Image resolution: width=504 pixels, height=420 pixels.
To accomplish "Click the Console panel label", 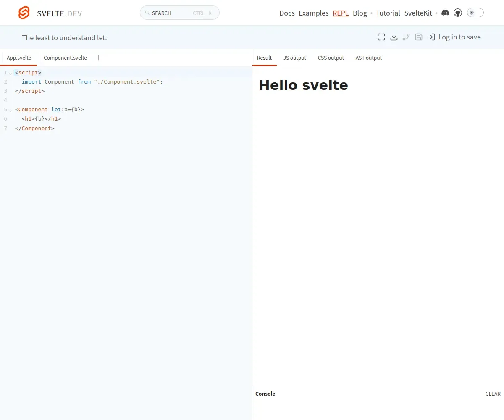I will 265,394.
